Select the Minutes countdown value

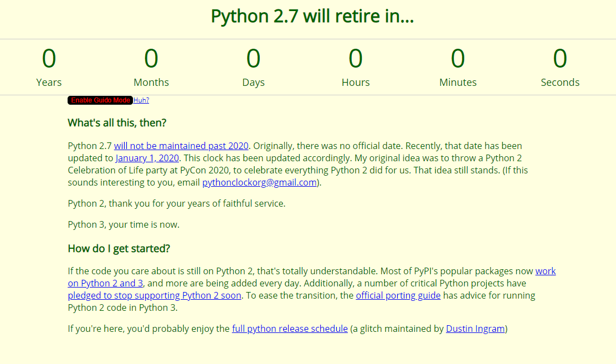click(458, 59)
